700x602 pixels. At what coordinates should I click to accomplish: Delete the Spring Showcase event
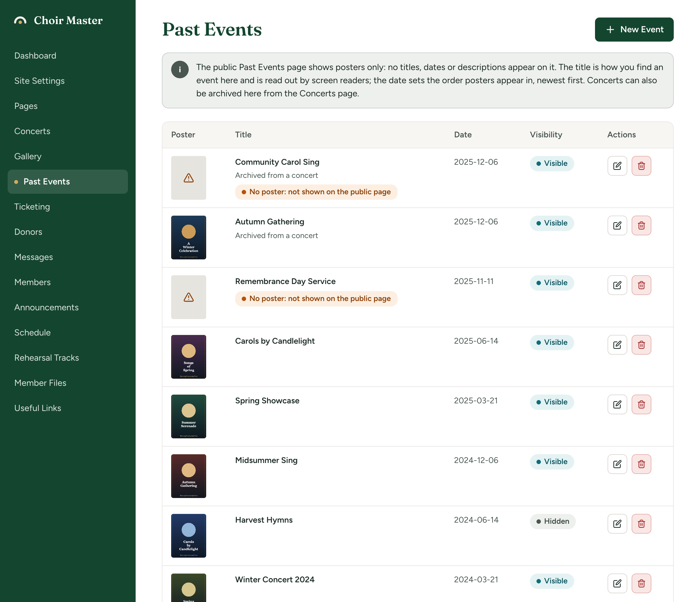[x=641, y=404]
